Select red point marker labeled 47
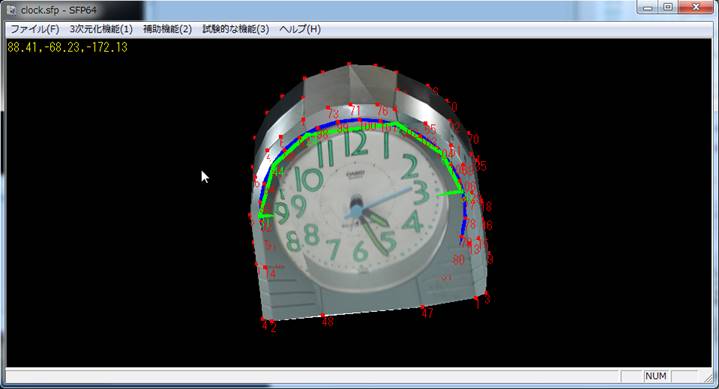The height and width of the screenshot is (389, 719). coord(423,306)
